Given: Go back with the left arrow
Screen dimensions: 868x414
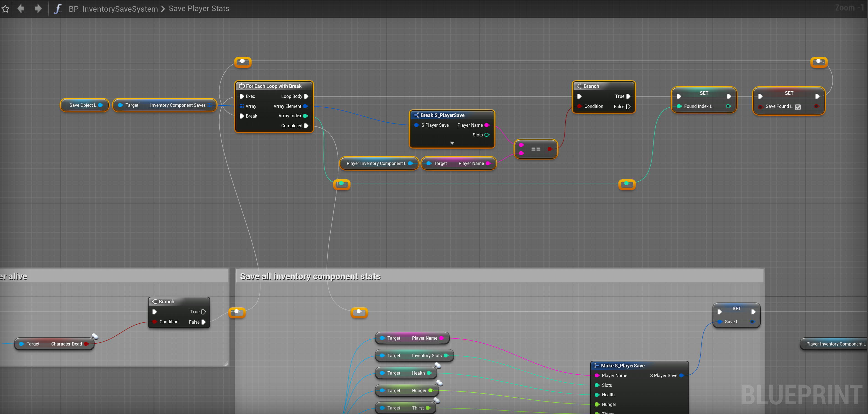Looking at the screenshot, I should tap(21, 8).
